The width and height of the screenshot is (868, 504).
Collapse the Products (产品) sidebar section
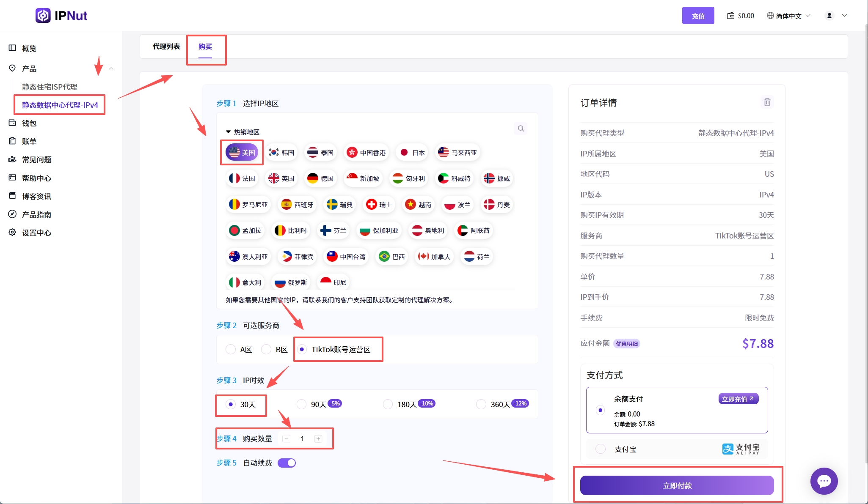click(111, 68)
